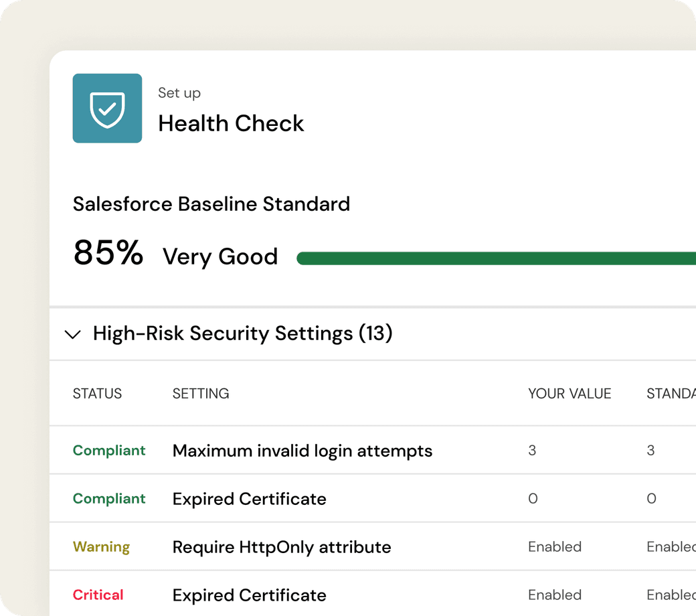
Task: Click the 'Very Good' rating label
Action: [220, 256]
